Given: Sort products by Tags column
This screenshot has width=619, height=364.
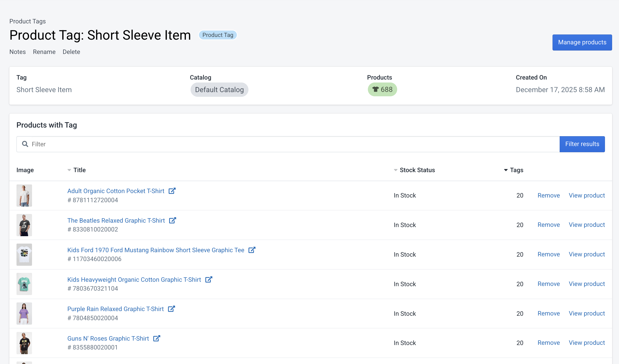Looking at the screenshot, I should click(516, 170).
